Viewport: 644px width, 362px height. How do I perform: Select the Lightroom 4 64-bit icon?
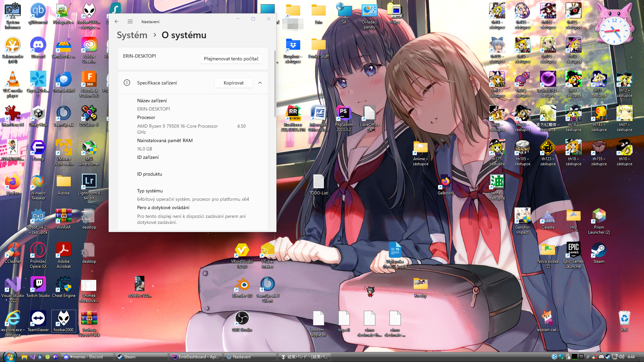pyautogui.click(x=89, y=187)
